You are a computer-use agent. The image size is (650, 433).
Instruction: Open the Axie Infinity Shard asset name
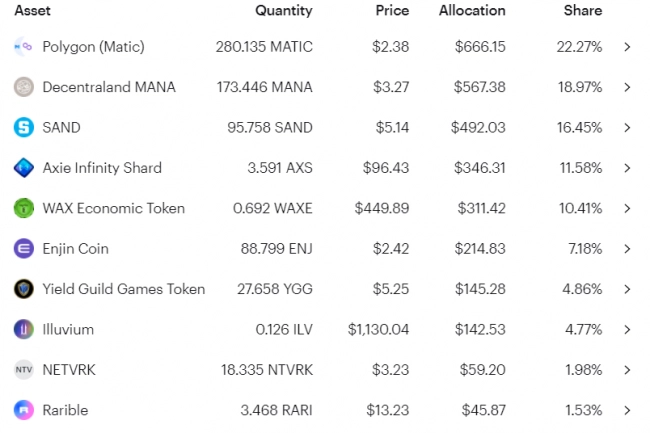tap(102, 168)
